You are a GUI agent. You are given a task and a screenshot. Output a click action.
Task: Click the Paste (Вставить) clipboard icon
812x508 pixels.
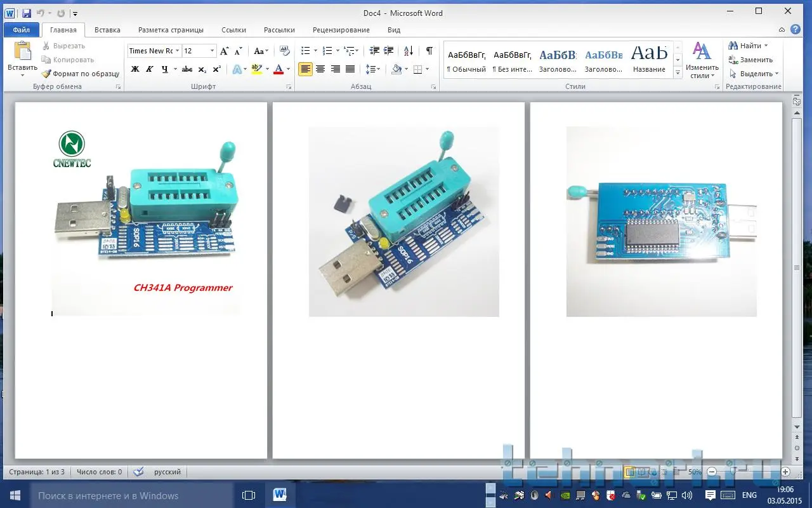pyautogui.click(x=22, y=51)
